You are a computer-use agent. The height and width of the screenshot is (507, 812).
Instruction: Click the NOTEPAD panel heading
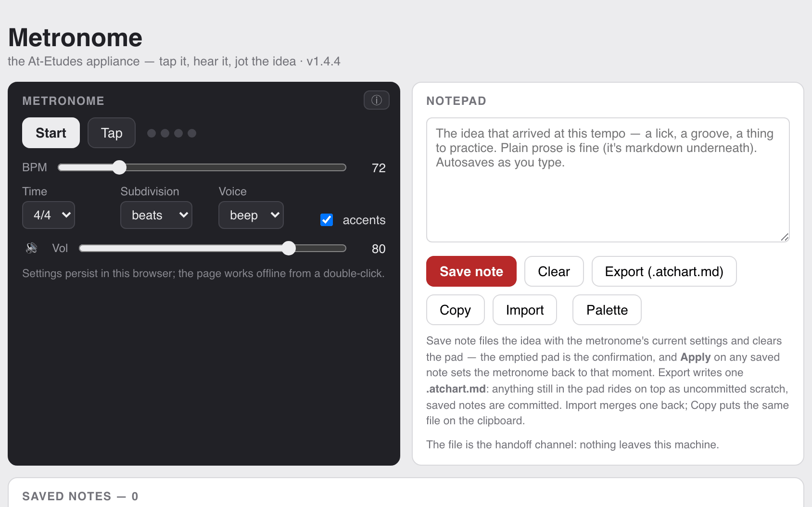coord(457,101)
